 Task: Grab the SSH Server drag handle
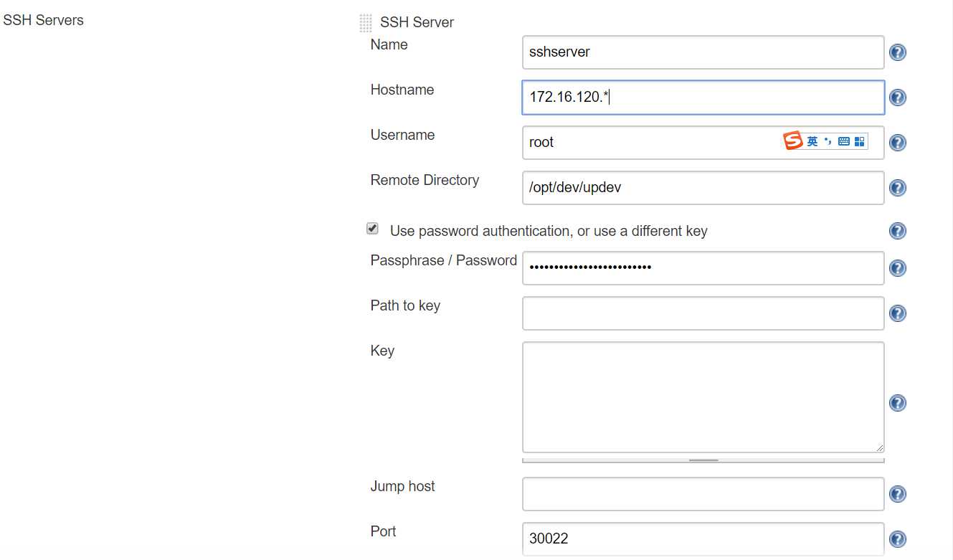(x=366, y=23)
